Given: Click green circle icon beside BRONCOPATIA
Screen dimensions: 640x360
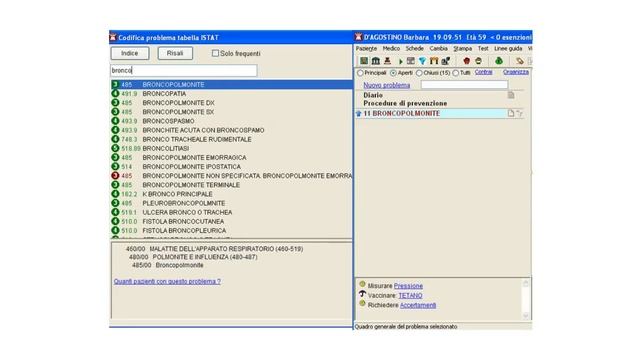Looking at the screenshot, I should coord(115,93).
